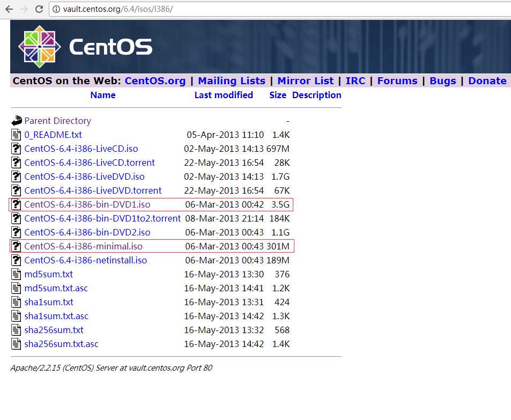Open the Forums link

point(397,80)
